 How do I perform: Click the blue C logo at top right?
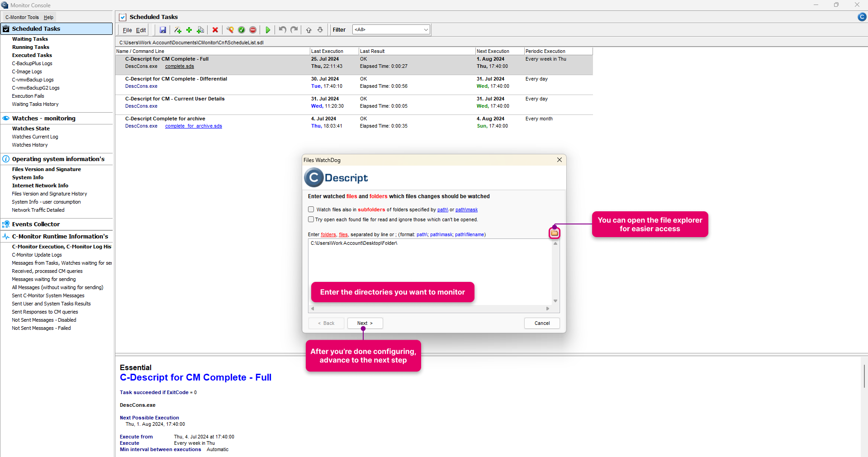point(862,17)
